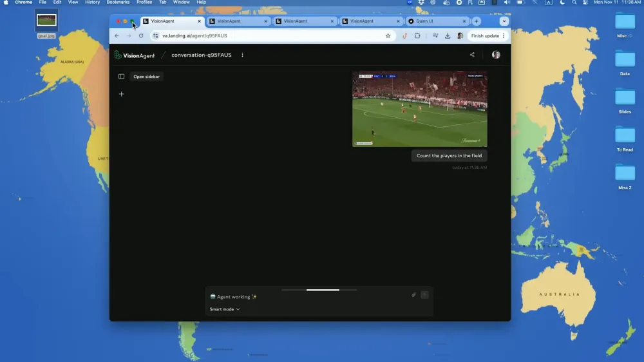Viewport: 644px width, 362px height.
Task: Share the conversation via share icon
Action: tap(472, 55)
